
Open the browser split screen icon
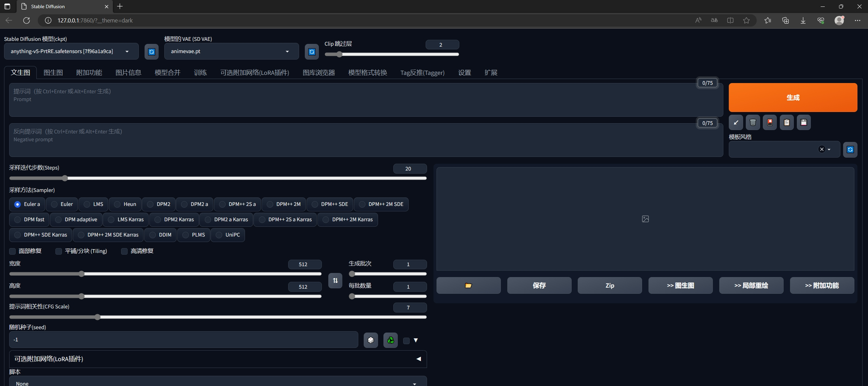coord(730,20)
